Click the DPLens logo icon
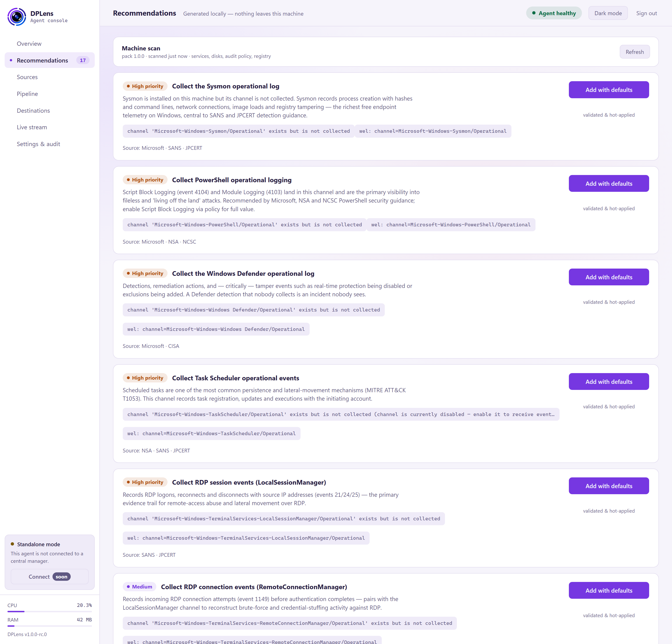 click(x=17, y=17)
